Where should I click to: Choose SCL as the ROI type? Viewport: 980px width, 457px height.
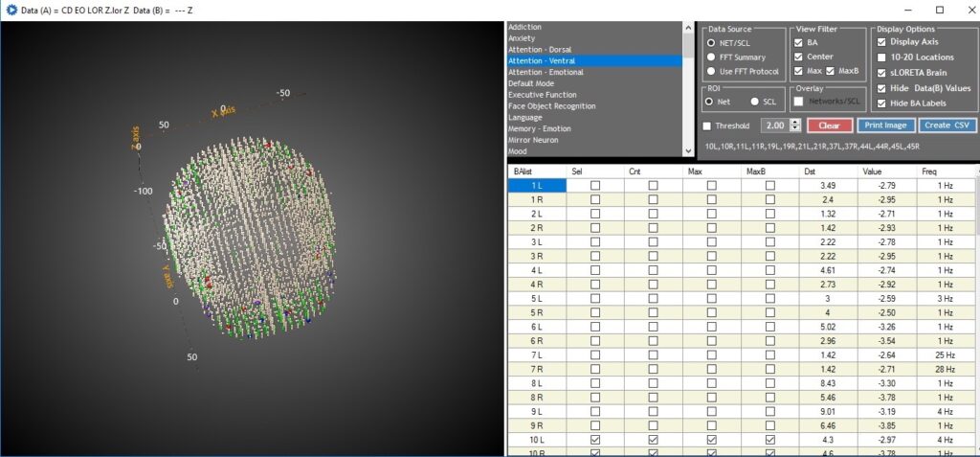(x=755, y=102)
